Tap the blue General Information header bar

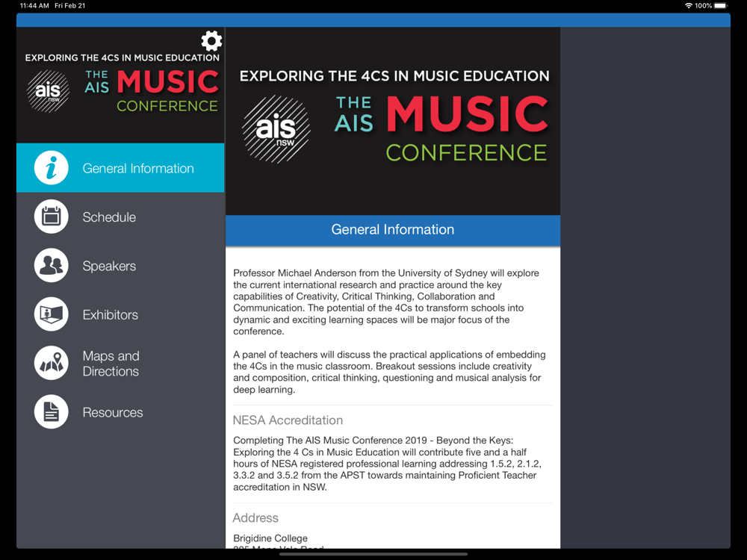[x=393, y=230]
